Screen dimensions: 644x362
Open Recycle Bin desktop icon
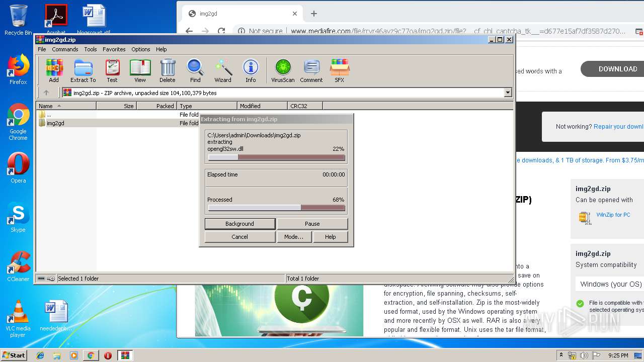18,20
